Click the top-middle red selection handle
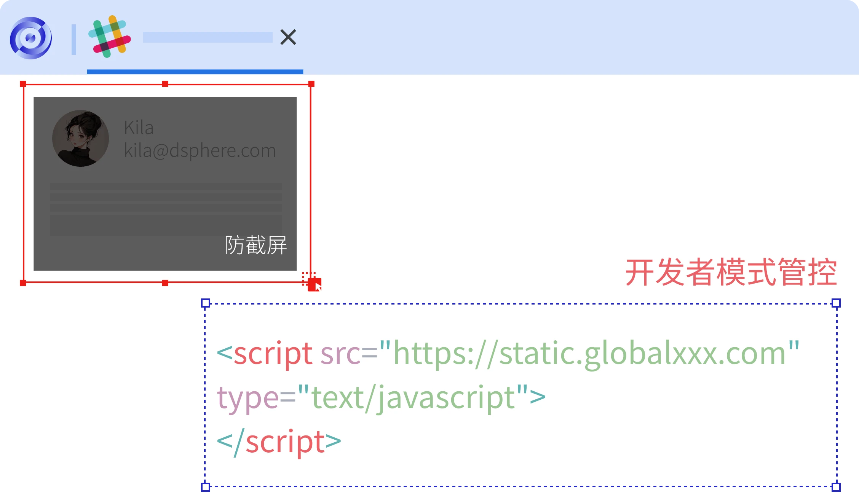The width and height of the screenshot is (859, 504). click(x=165, y=84)
